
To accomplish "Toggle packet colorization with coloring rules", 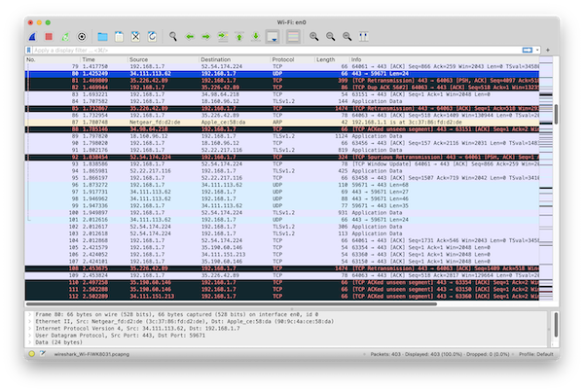I will coord(292,36).
